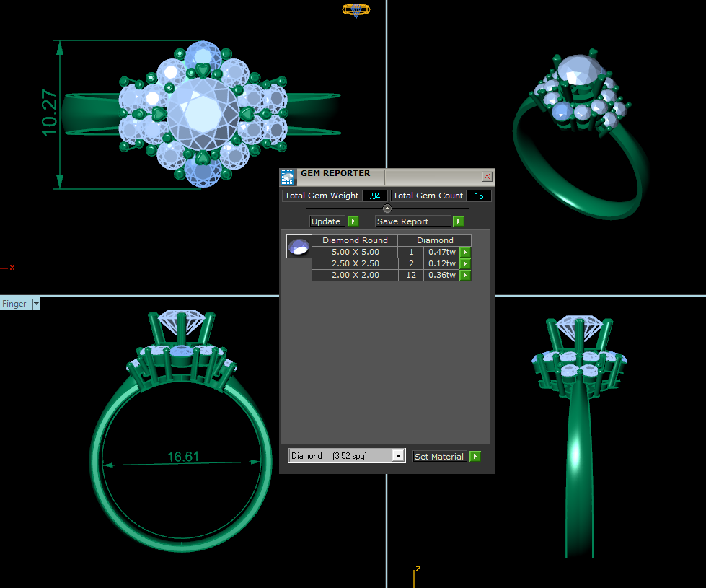The height and width of the screenshot is (588, 706).
Task: Click the quantity 2 cell
Action: tap(411, 263)
